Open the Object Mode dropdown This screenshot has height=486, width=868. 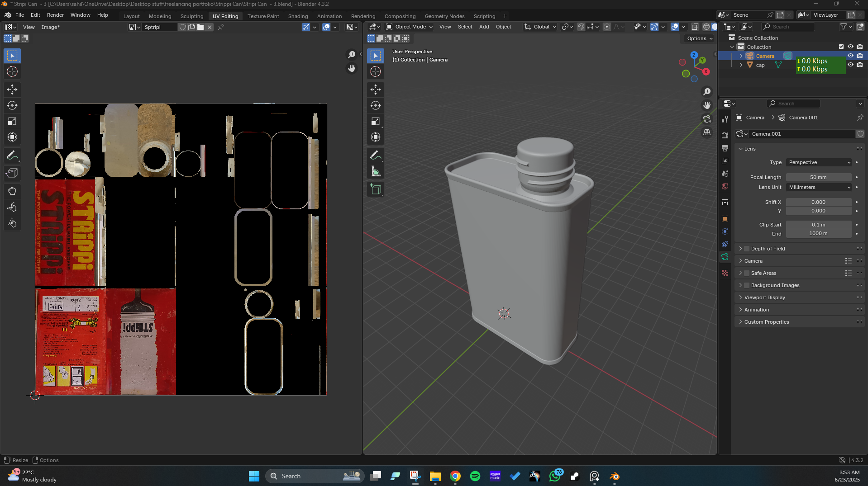coord(409,27)
